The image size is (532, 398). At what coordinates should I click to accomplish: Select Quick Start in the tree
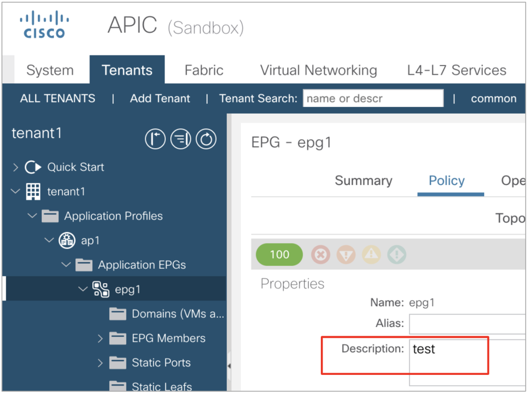76,167
